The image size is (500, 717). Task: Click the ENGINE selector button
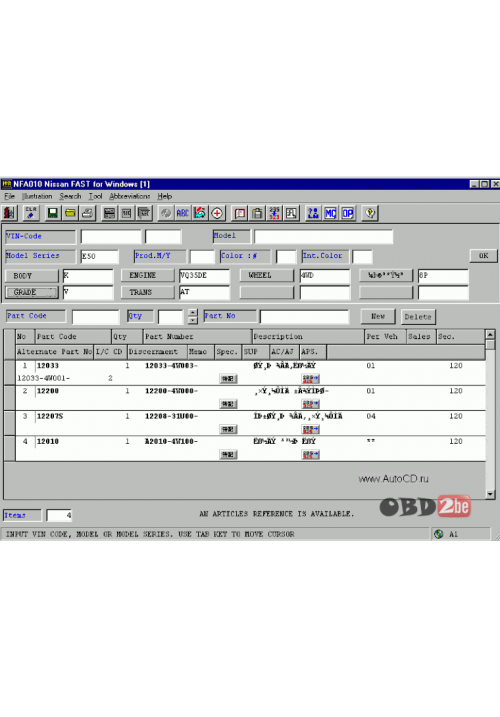(148, 276)
